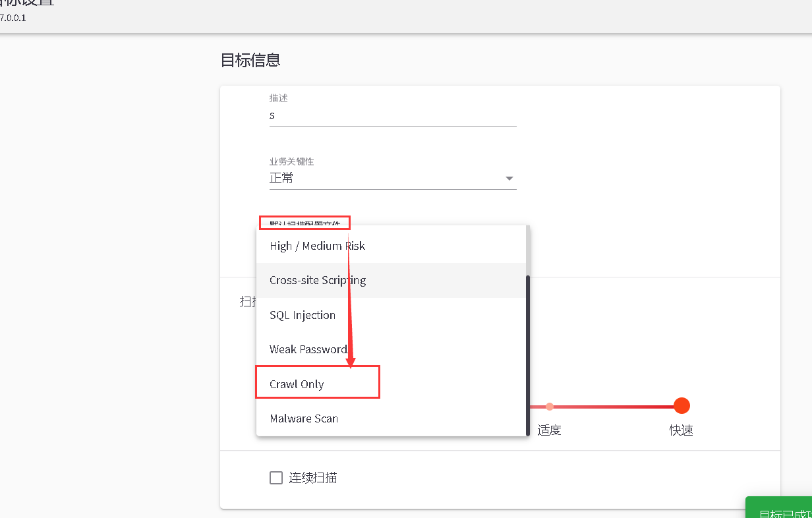Click the profile dropdown list scrollbar
Image resolution: width=812 pixels, height=518 pixels.
(x=527, y=355)
